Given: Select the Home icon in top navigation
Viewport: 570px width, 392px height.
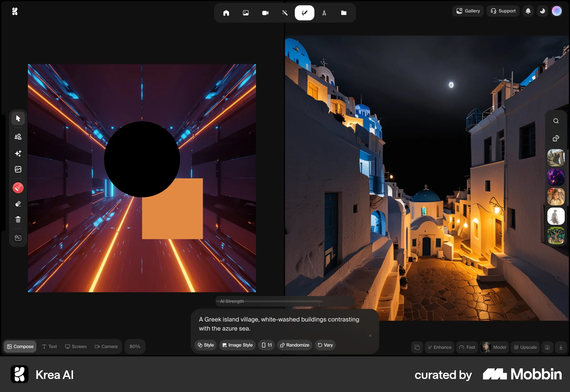Looking at the screenshot, I should [x=226, y=12].
